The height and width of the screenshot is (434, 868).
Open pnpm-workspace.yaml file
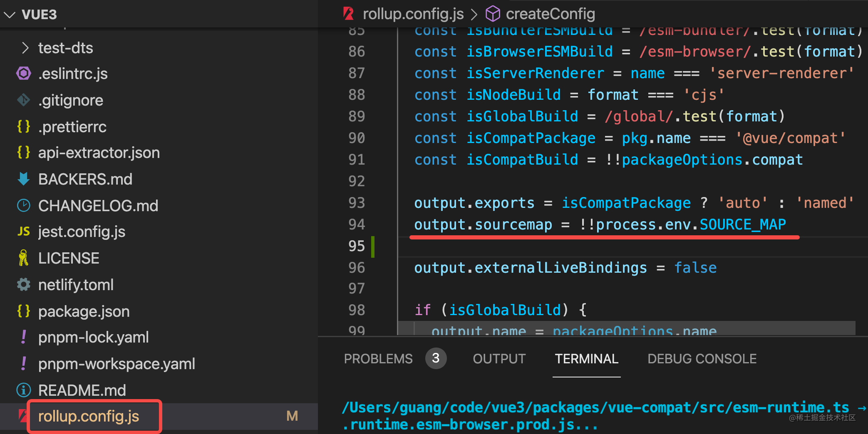(x=117, y=364)
